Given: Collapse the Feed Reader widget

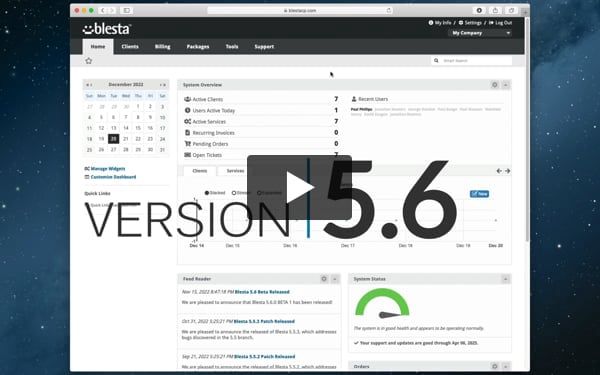Looking at the screenshot, I should [335, 279].
